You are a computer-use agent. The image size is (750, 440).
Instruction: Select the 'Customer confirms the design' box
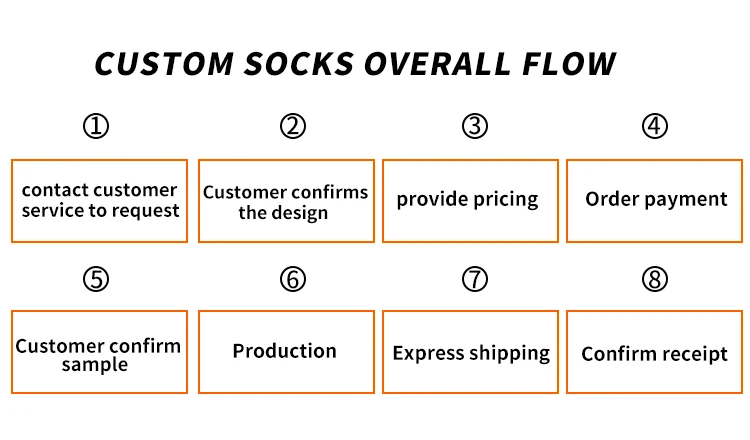[x=286, y=201]
